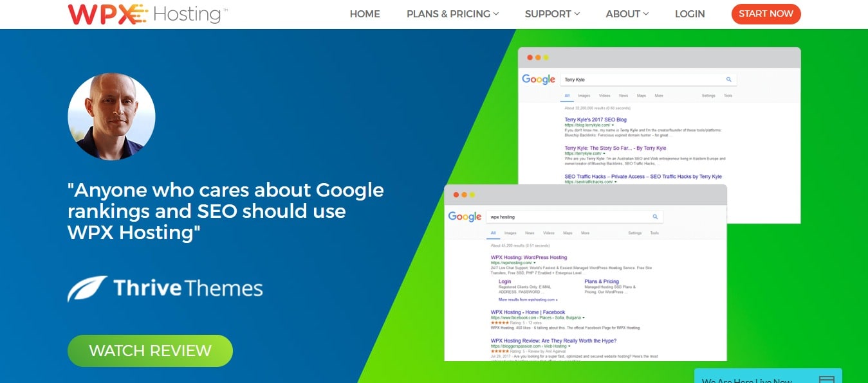Screen dimensions: 868x383
Task: Click the WPX Hosting logo
Action: point(148,14)
